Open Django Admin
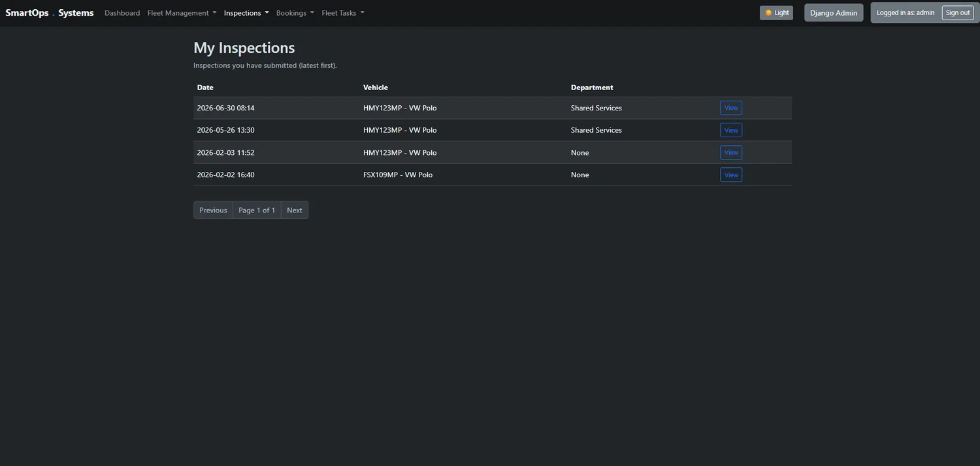Image resolution: width=980 pixels, height=466 pixels. (834, 12)
